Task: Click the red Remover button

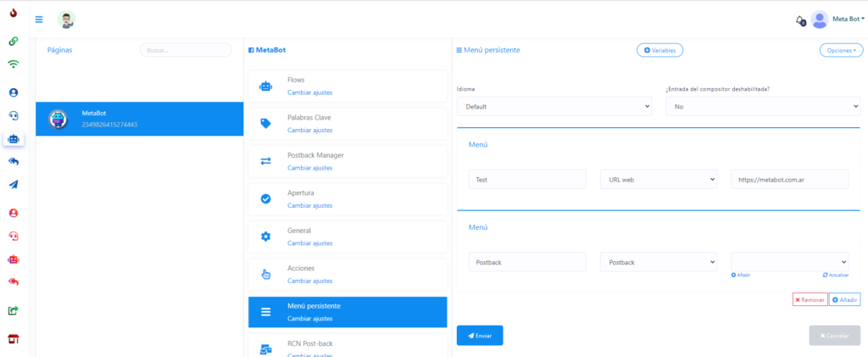Action: pyautogui.click(x=810, y=299)
